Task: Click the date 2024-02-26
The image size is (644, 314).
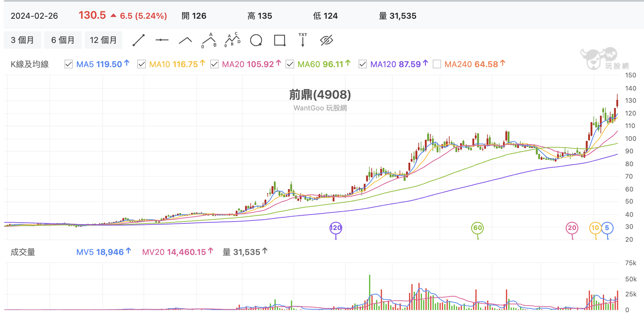Action: (x=35, y=16)
